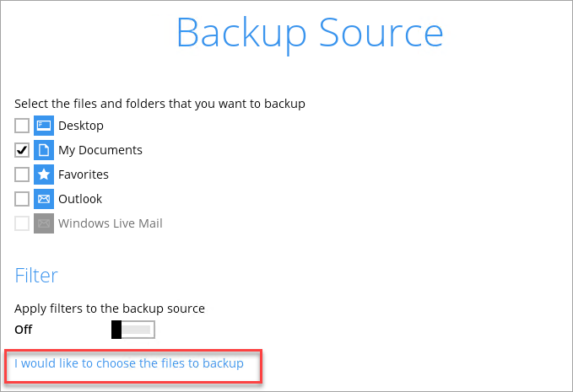Image resolution: width=573 pixels, height=392 pixels.
Task: Click the My Documents page icon
Action: pos(44,150)
